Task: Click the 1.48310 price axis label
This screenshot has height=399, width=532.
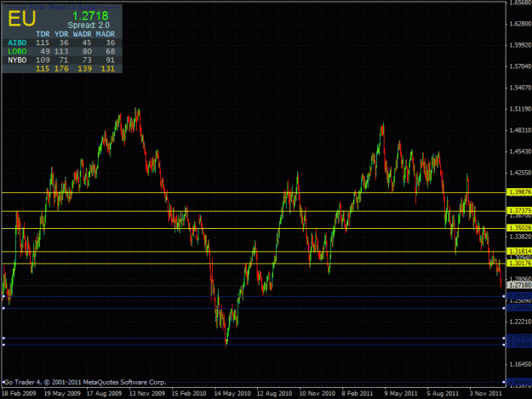Action: click(520, 130)
